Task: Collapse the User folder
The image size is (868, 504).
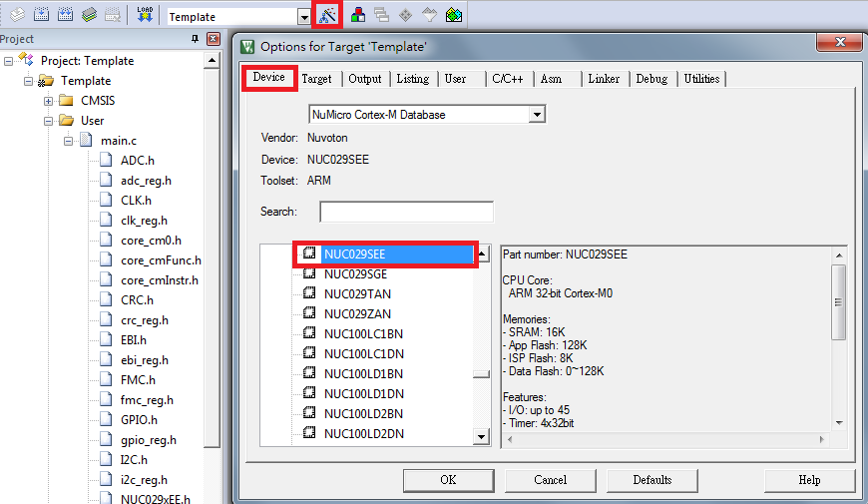Action: 49,121
